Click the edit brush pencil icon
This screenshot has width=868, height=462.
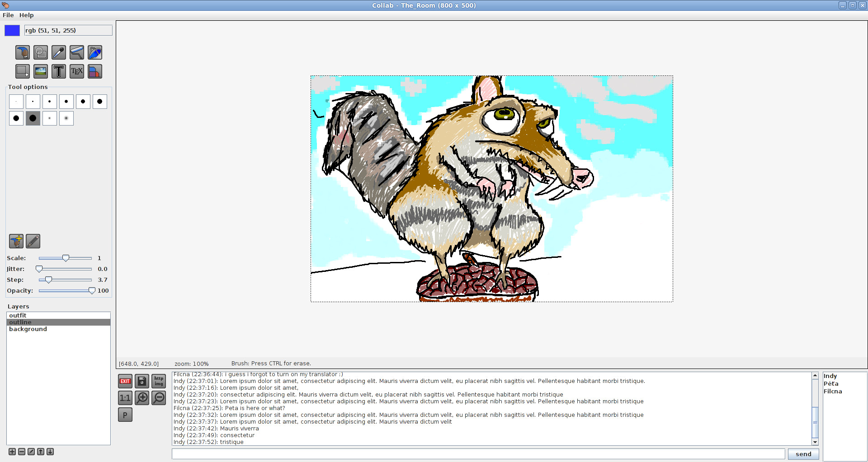point(33,241)
